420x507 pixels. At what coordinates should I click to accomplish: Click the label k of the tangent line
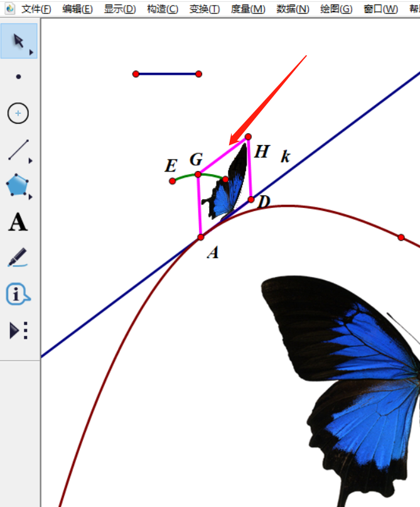[285, 156]
